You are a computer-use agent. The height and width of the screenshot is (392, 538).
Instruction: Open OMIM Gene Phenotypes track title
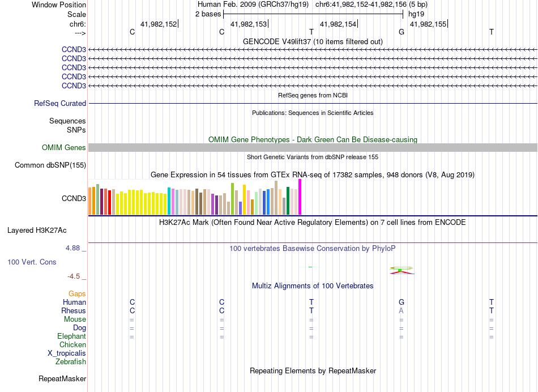[313, 140]
